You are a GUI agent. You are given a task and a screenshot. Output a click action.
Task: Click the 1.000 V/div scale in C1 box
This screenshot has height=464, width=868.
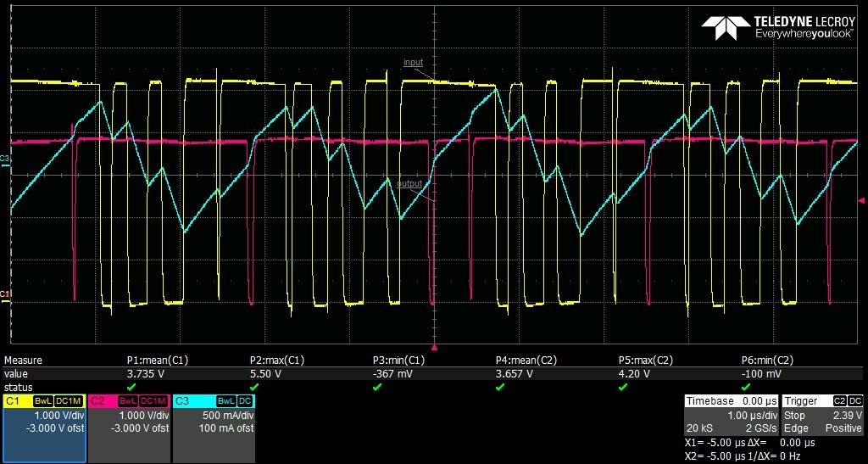point(58,415)
